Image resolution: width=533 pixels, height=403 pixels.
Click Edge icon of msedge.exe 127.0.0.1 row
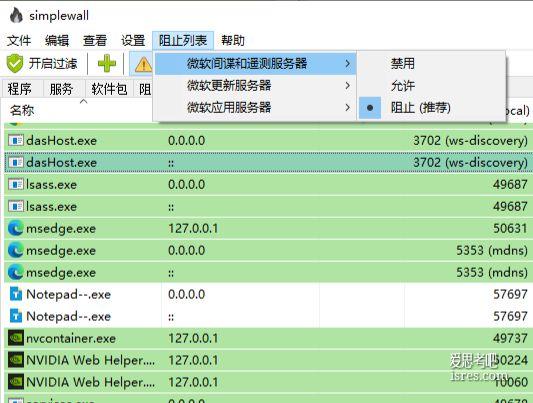pyautogui.click(x=16, y=228)
